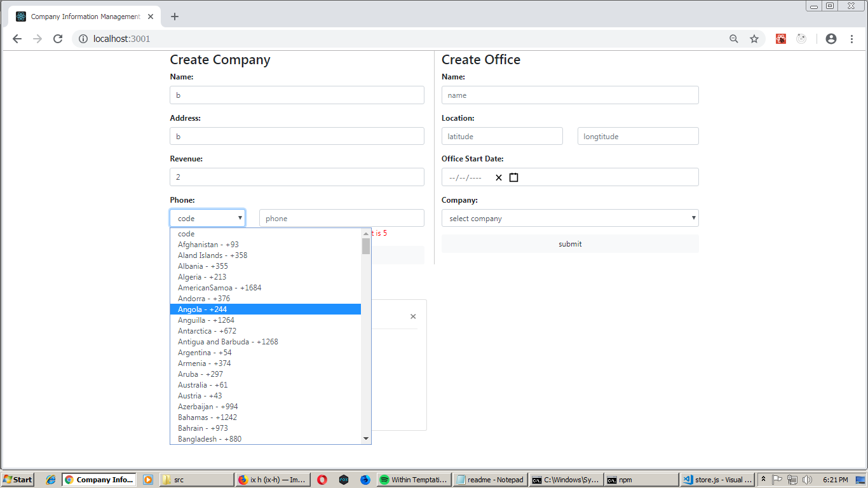Open the C:\Windows command prompt taskbar item
Screen dimensions: 868x488
click(566, 480)
